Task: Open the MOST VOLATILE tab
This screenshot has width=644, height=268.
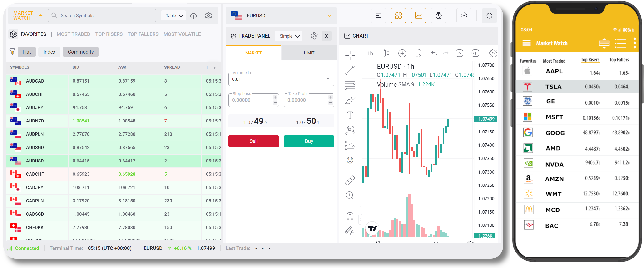Action: pyautogui.click(x=182, y=34)
